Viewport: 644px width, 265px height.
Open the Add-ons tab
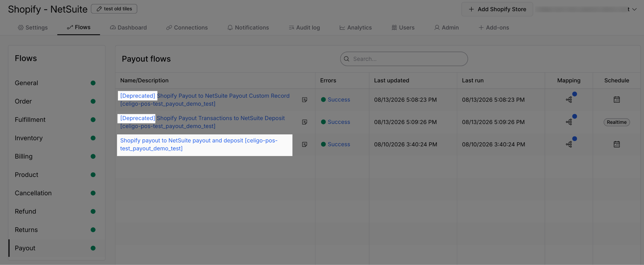point(494,28)
